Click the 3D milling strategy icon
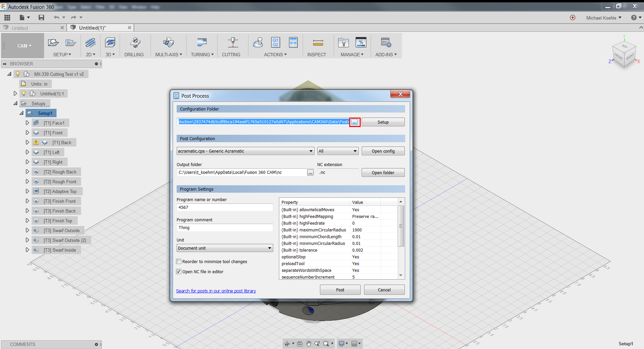The image size is (644, 349). [110, 42]
